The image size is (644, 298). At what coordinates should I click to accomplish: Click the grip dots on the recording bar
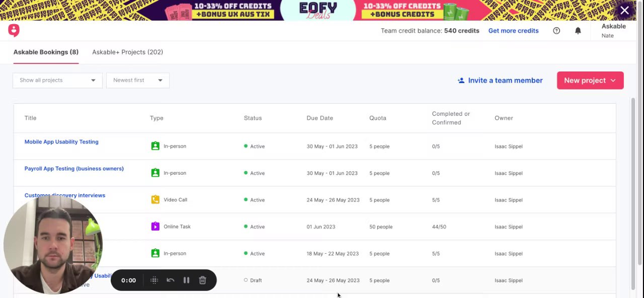coord(154,280)
